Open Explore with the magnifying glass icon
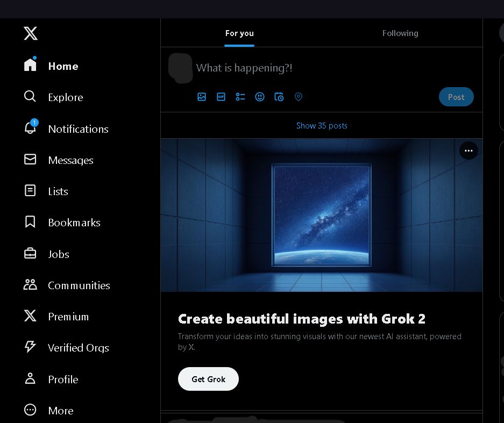504x423 pixels. (30, 97)
